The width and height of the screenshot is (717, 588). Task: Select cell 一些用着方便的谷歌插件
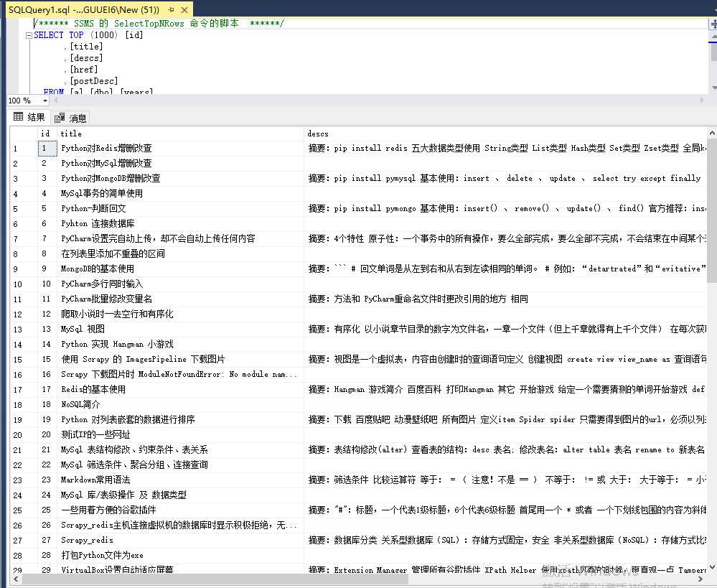[180, 510]
